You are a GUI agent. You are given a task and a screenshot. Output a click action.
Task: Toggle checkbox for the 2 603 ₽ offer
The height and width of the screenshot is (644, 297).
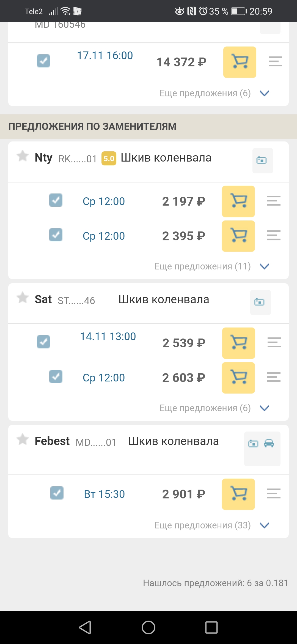[56, 377]
